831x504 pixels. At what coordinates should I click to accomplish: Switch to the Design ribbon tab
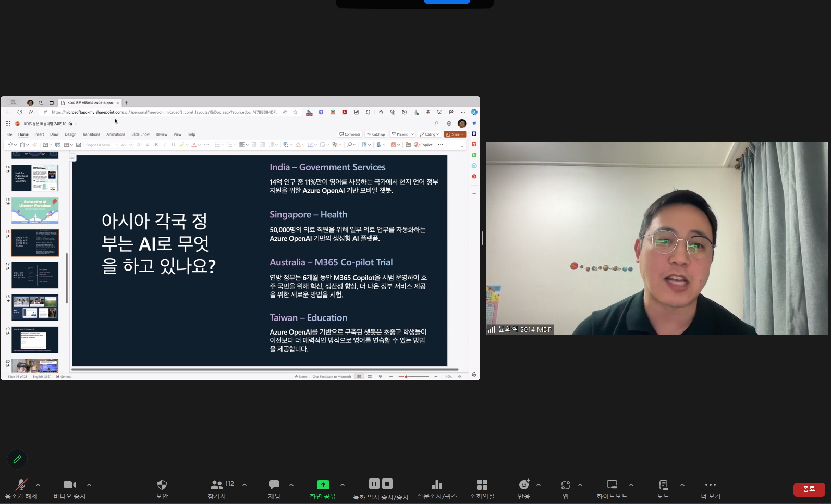70,134
